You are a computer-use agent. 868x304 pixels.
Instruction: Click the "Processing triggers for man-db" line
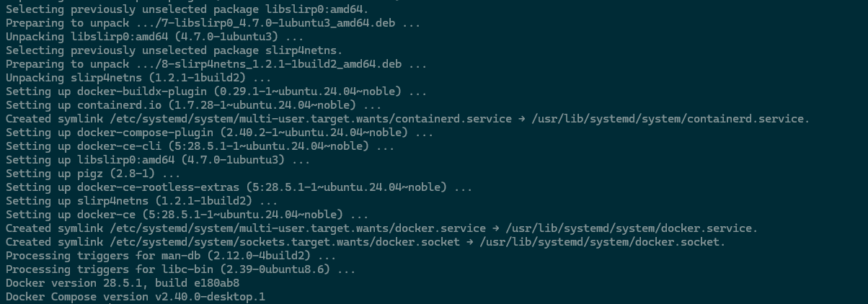pos(171,256)
